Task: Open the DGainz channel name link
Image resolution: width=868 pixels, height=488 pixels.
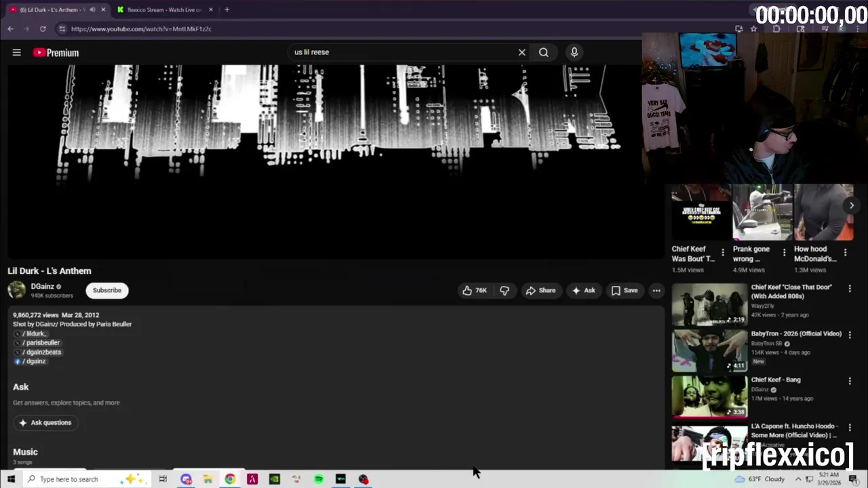Action: pyautogui.click(x=42, y=286)
